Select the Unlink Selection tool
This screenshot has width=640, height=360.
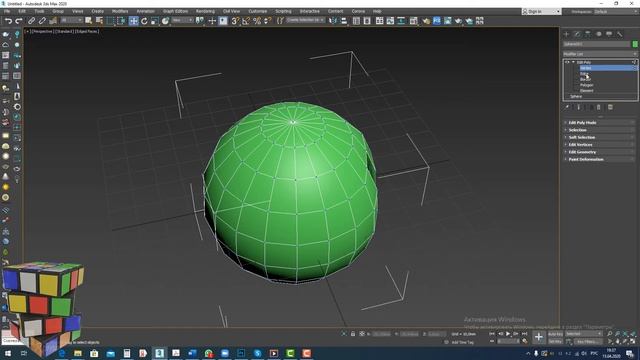click(x=42, y=21)
